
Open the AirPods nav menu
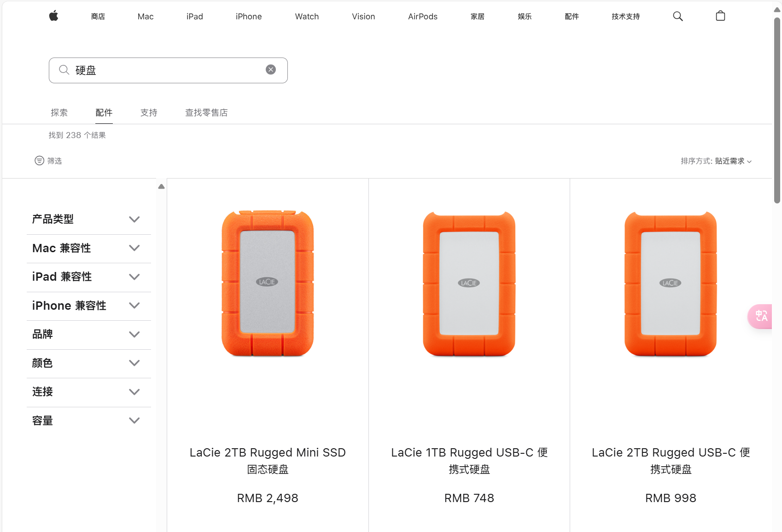(423, 17)
